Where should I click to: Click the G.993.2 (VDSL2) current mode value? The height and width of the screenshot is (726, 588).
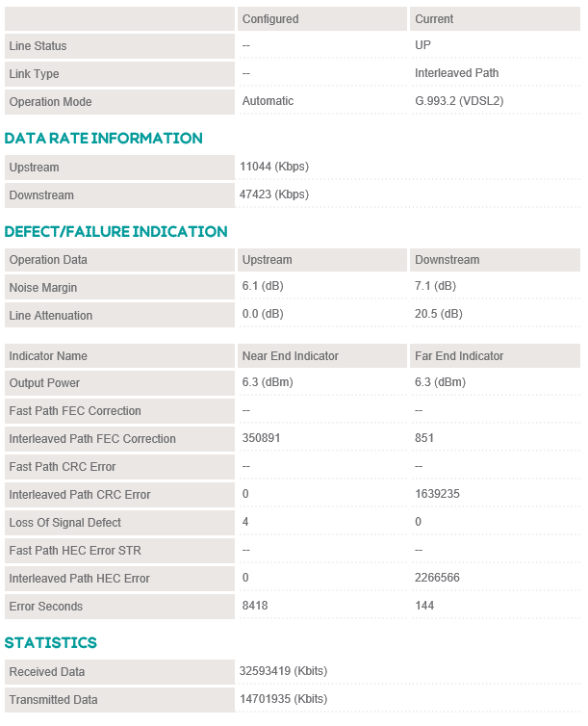pos(460,102)
